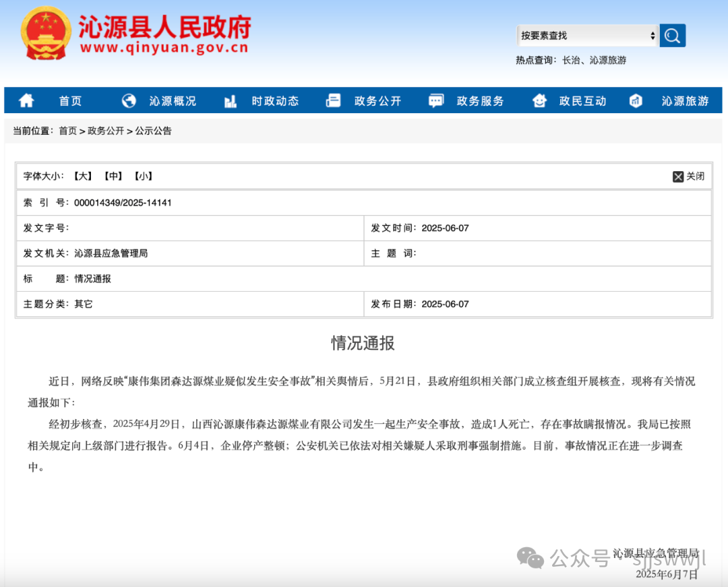Click the 主题分类 value 其它

click(x=84, y=304)
